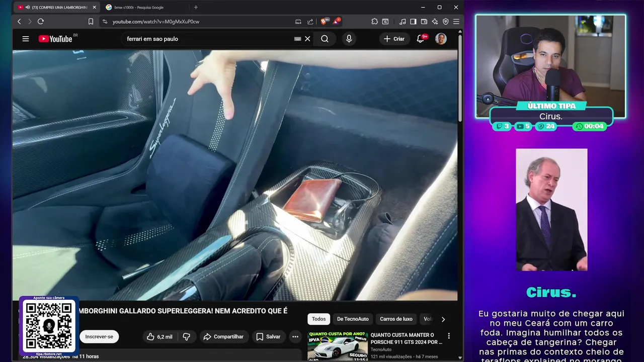Click the Criar button
Viewport: 644px width, 362px height.
(x=394, y=39)
